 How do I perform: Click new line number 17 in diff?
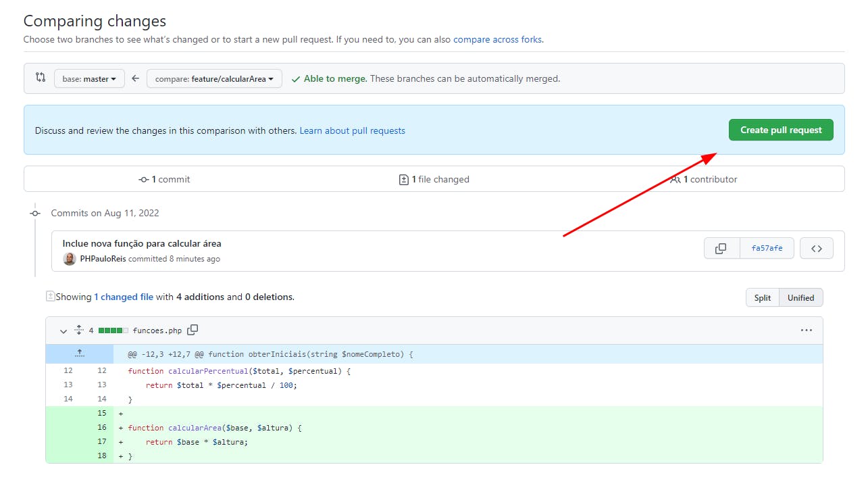102,441
